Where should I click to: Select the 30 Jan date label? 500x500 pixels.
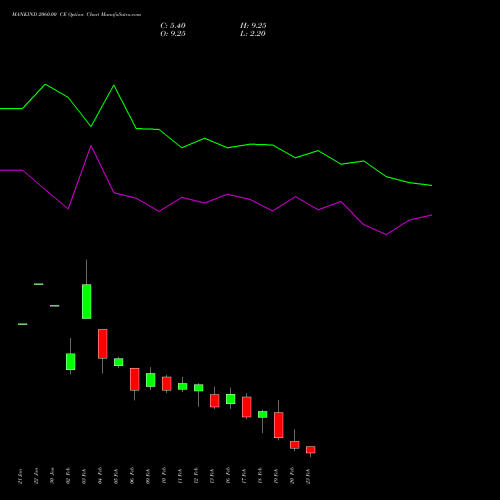tap(52, 476)
